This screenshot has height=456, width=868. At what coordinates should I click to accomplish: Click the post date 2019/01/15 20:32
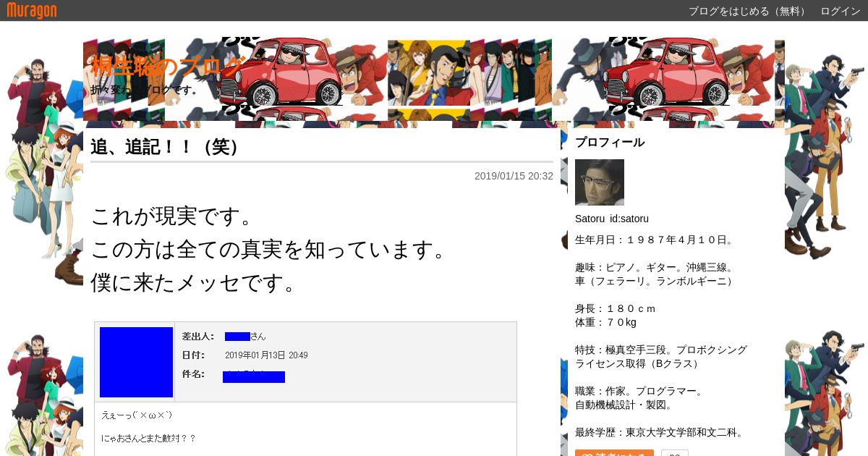tap(514, 176)
